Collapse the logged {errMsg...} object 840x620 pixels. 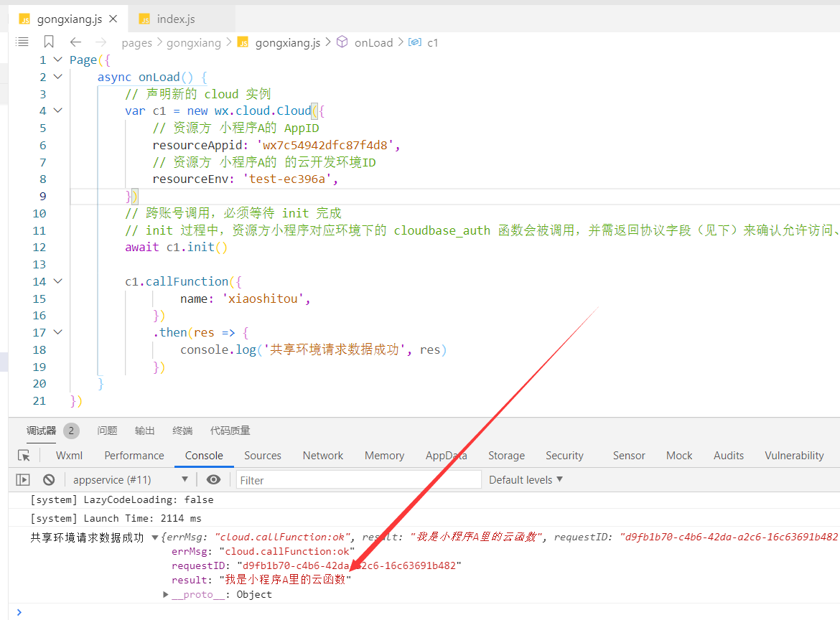coord(155,537)
